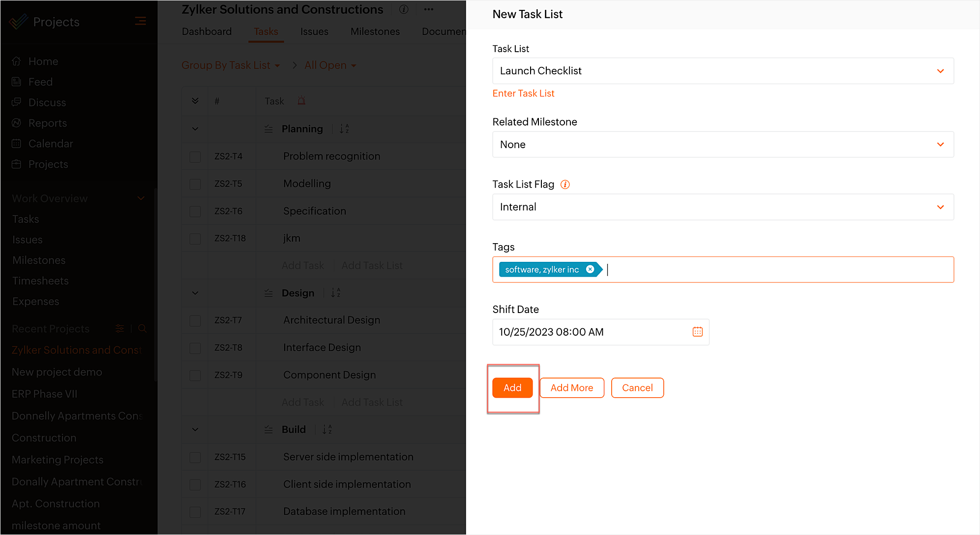The width and height of the screenshot is (980, 535).
Task: Open the Task List dropdown
Action: point(722,71)
